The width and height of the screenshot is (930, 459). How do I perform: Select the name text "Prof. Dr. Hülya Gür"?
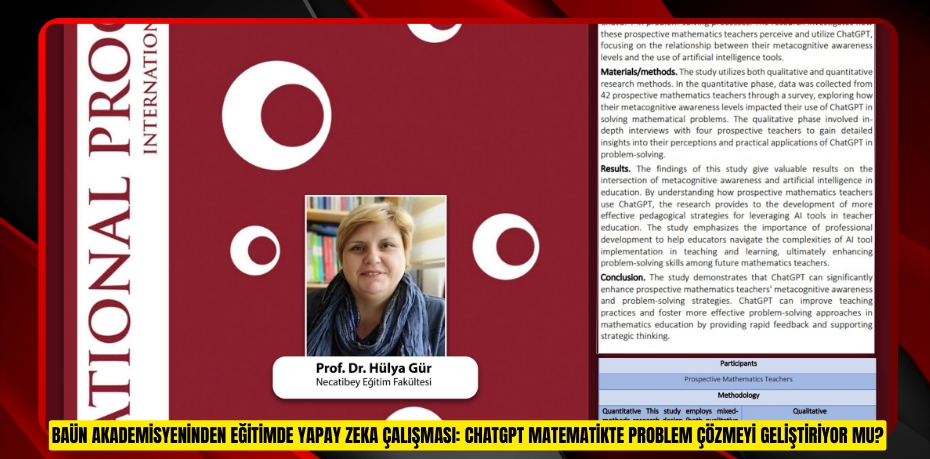(374, 368)
